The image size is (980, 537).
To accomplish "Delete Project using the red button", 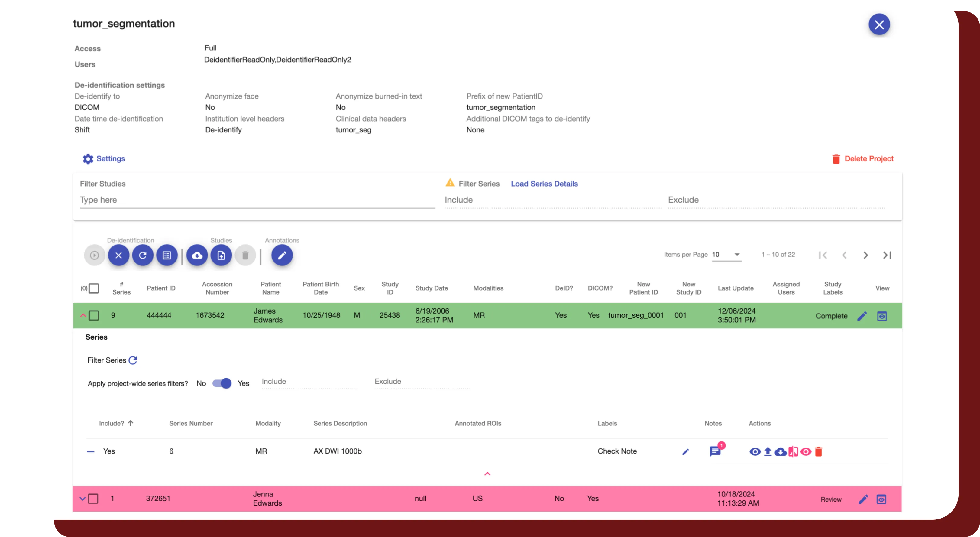I will [864, 159].
